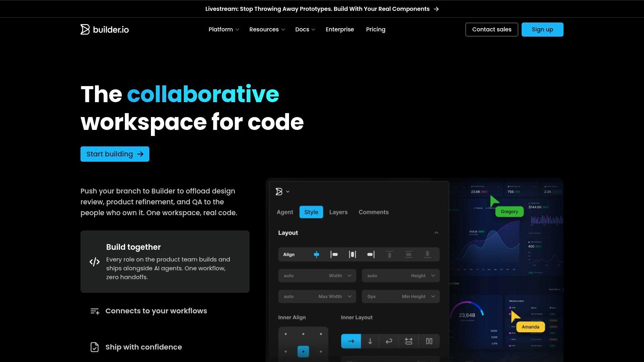Open the Resources dropdown menu
The width and height of the screenshot is (644, 362).
click(267, 29)
